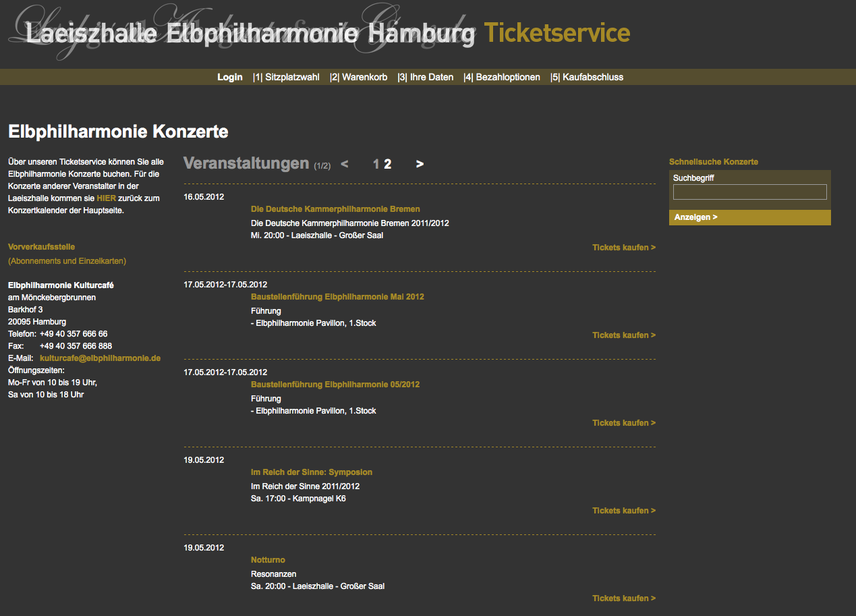Buy tickets for Baustellenführung Elbphilharmonie Mai 2012
The image size is (856, 616).
(x=624, y=335)
